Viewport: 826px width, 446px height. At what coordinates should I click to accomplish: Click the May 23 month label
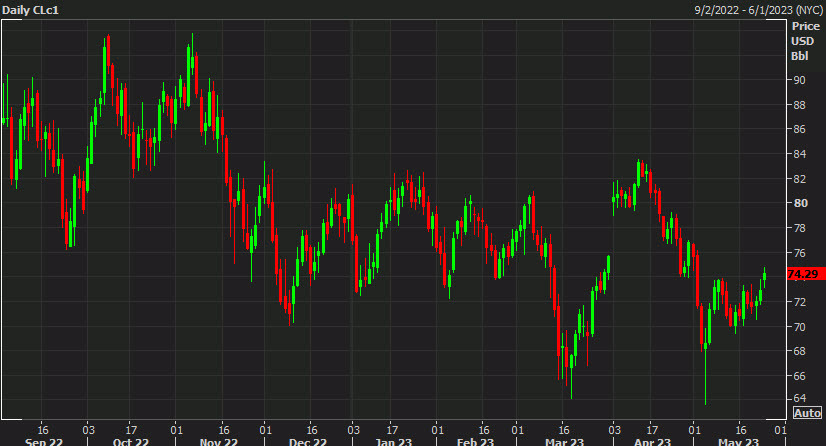click(x=739, y=441)
